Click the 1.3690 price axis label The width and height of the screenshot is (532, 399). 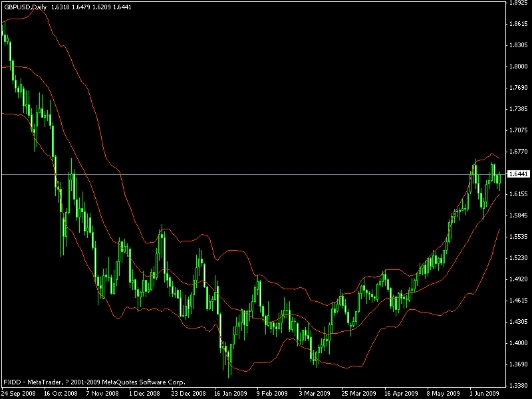pos(519,364)
